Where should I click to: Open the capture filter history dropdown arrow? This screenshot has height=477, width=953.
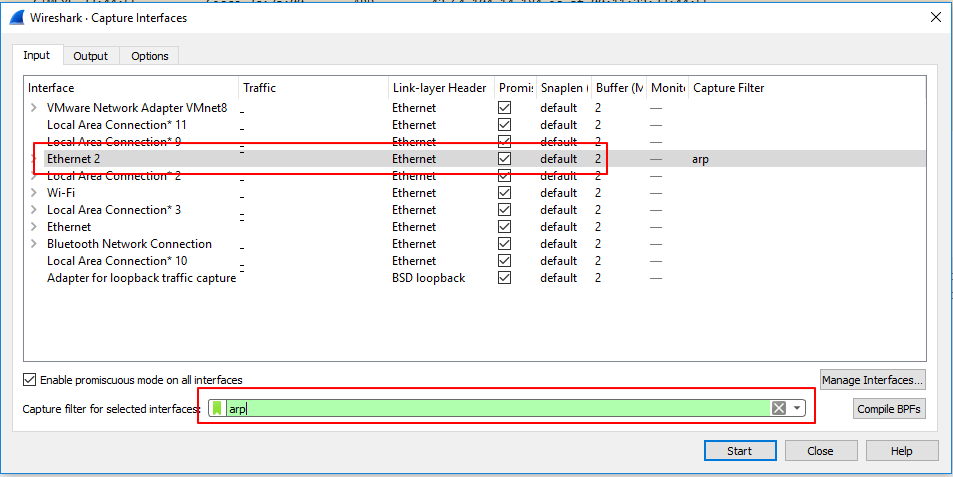click(797, 408)
